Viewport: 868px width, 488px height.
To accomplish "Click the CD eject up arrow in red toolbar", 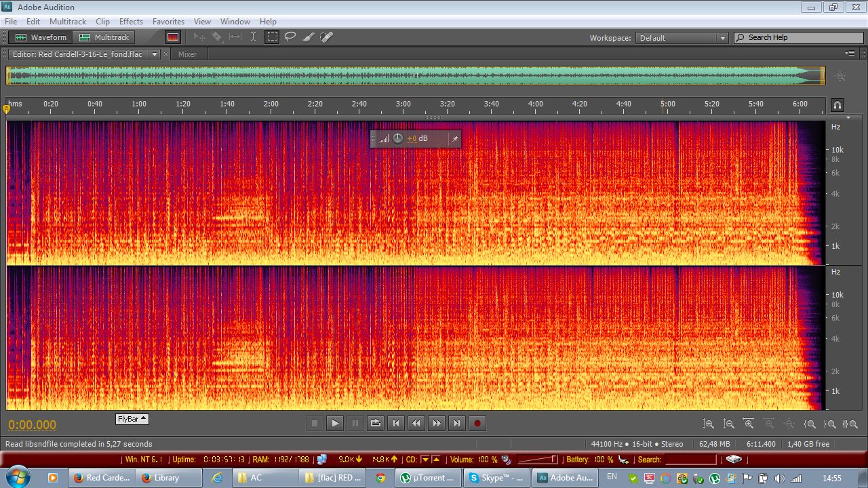I will point(435,460).
